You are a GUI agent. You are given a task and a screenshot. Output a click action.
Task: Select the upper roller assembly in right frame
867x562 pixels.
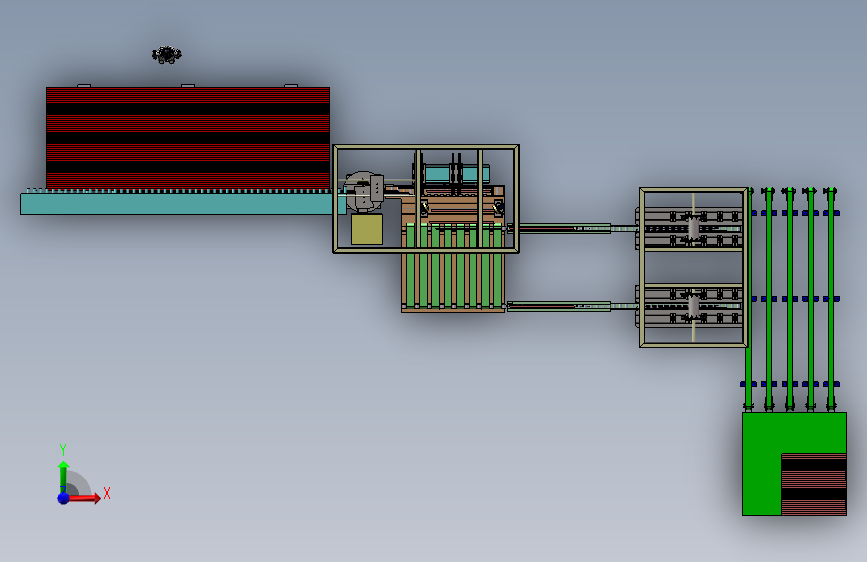pyautogui.click(x=692, y=228)
